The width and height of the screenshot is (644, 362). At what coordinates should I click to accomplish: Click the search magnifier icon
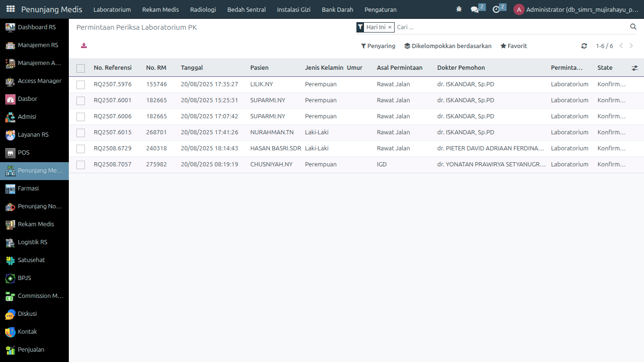(633, 27)
